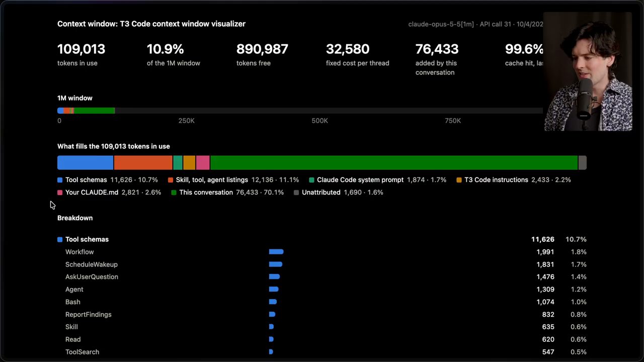
Task: Click the "Context window: T3 Code context window visualizer" title
Action: 151,24
